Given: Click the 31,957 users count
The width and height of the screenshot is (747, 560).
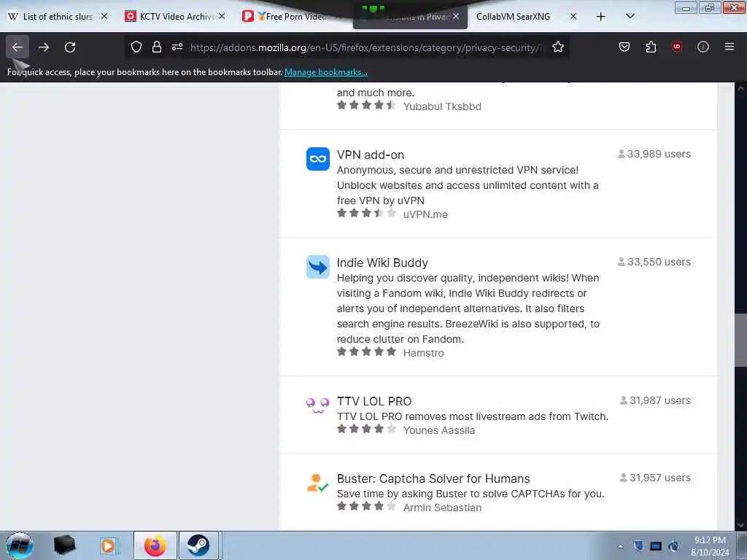Looking at the screenshot, I should tap(655, 478).
